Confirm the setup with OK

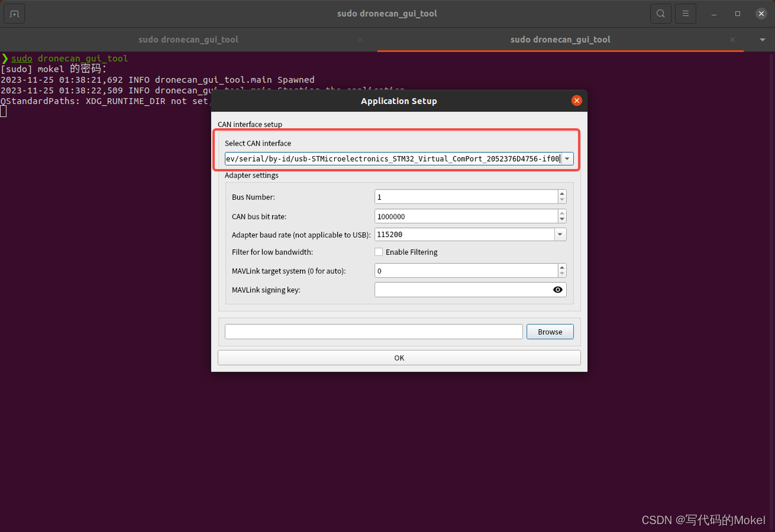[399, 357]
